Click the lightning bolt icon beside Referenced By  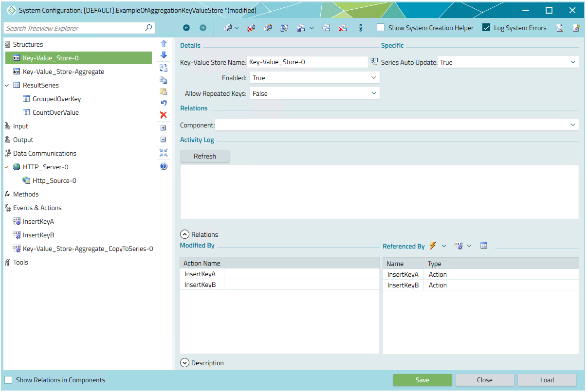pos(433,246)
